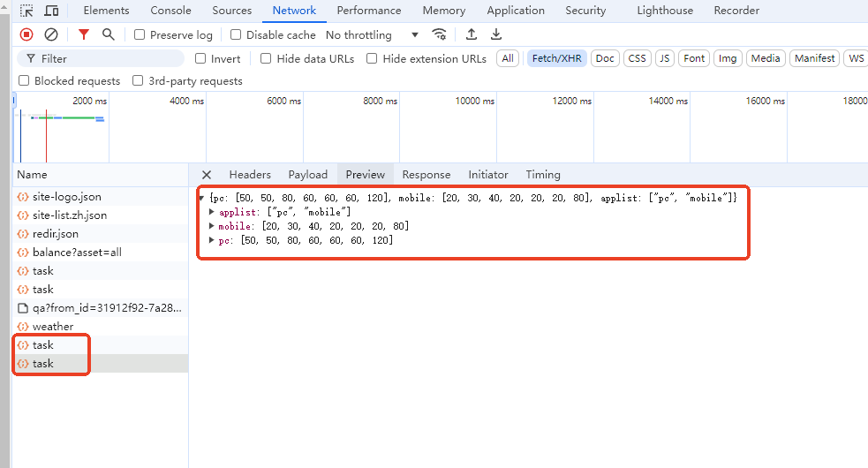Click the red load-event line in timeline
The image size is (868, 468).
pos(46,136)
